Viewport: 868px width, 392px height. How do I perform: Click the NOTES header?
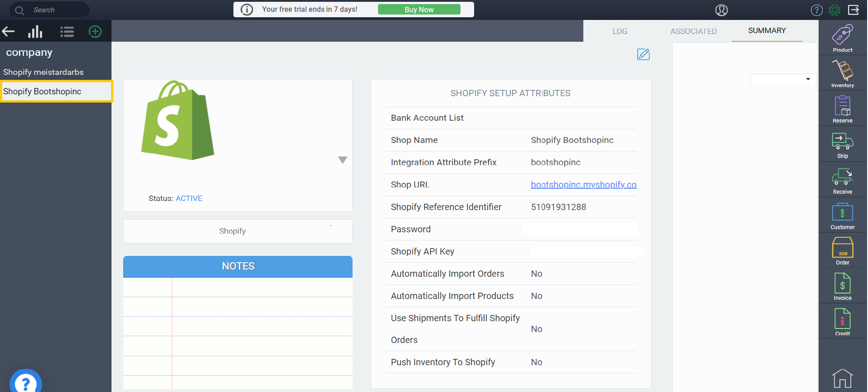238,266
